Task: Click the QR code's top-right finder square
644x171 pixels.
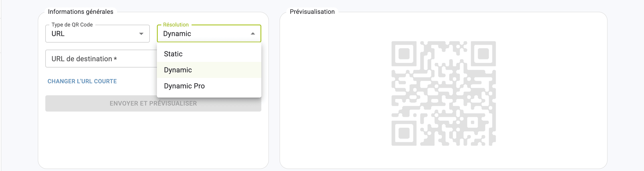Action: [x=483, y=54]
